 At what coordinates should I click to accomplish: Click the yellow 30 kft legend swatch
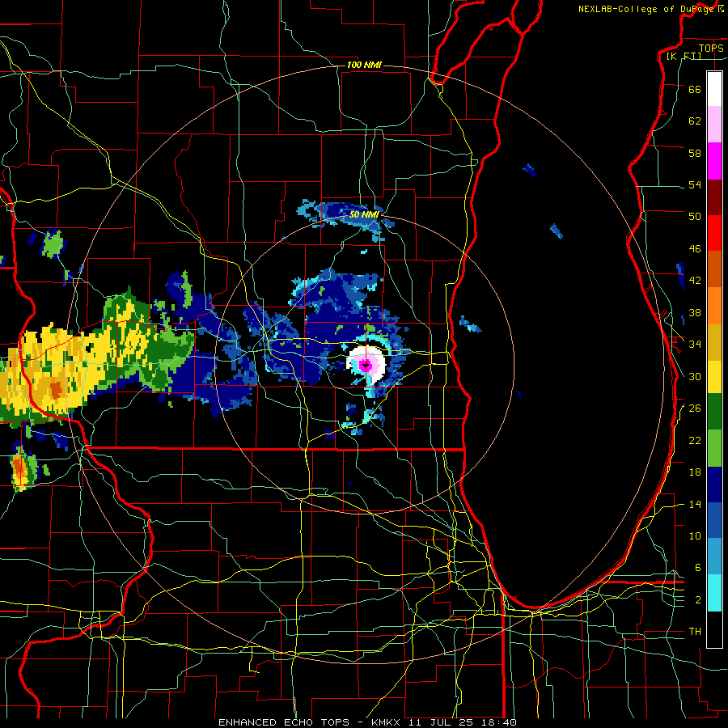714,376
